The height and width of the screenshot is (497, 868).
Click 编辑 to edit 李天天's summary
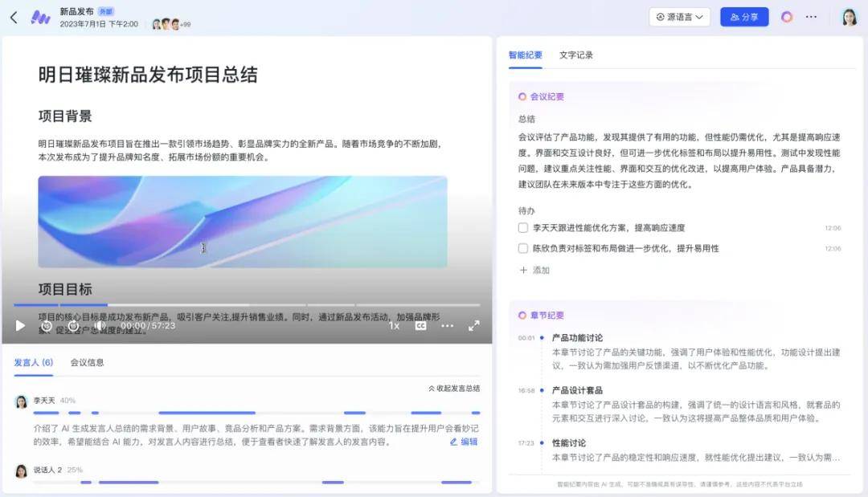click(464, 442)
